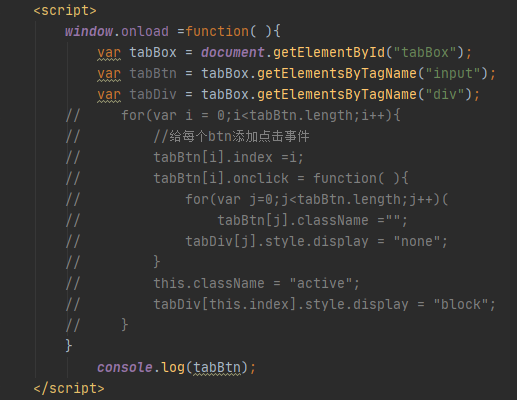Click the tabBox variable declaration name

tap(153, 52)
